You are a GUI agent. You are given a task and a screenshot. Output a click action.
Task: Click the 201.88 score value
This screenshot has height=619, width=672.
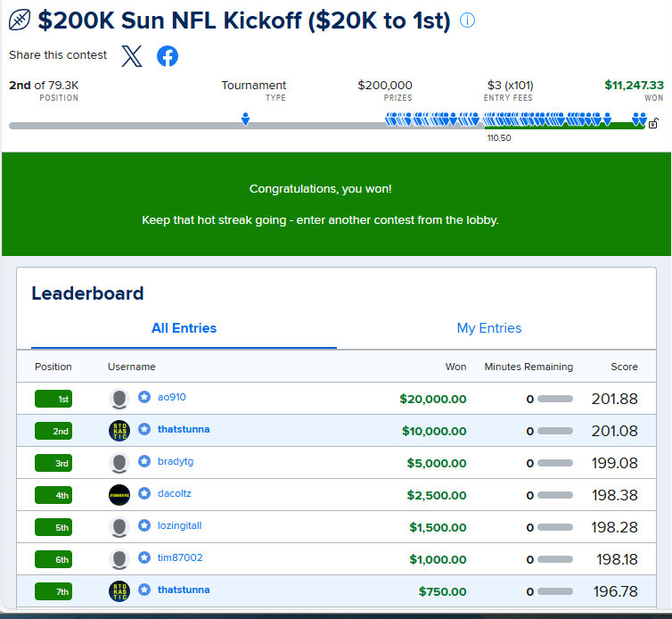(615, 399)
